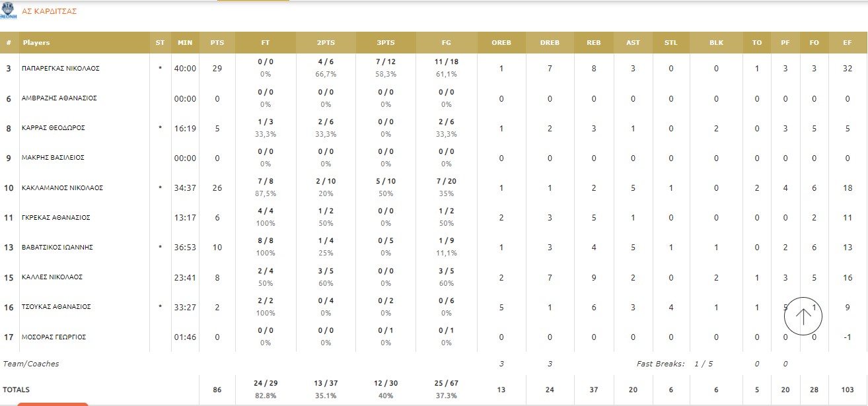Select the BLK column header
This screenshot has width=868, height=406.
[716, 43]
